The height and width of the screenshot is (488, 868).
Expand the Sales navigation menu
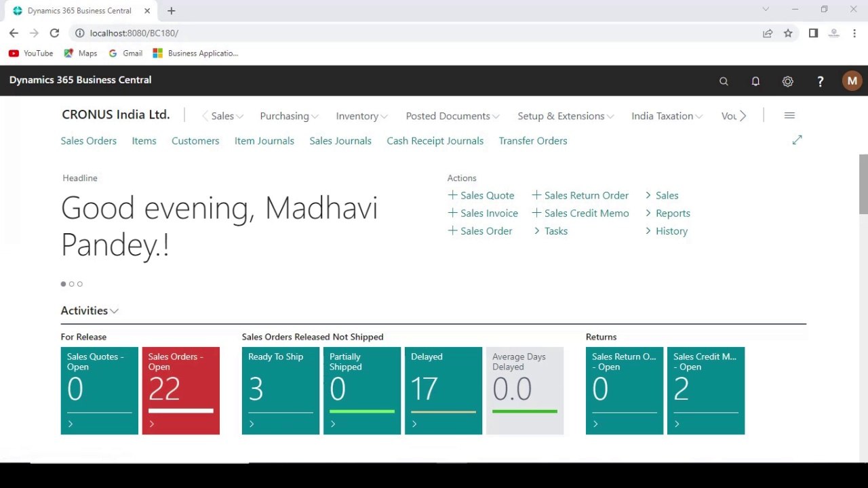(227, 116)
